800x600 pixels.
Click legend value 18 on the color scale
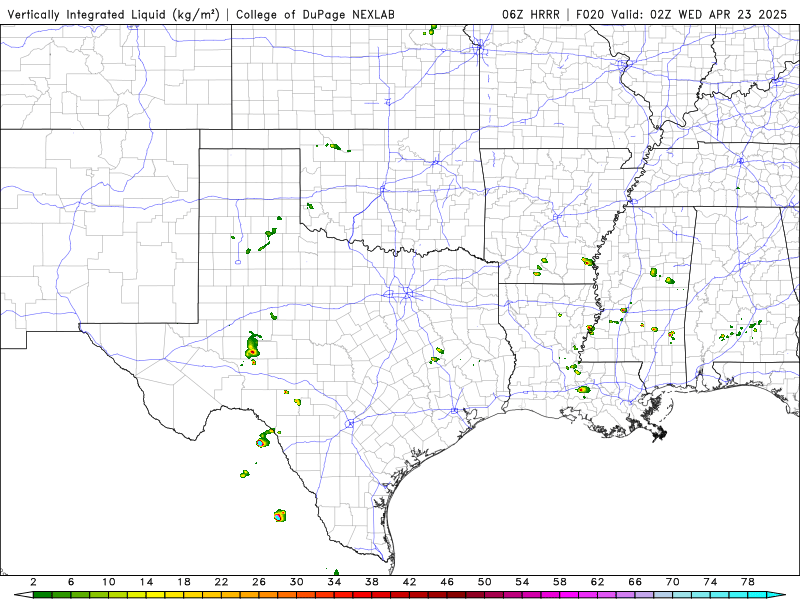click(x=184, y=582)
